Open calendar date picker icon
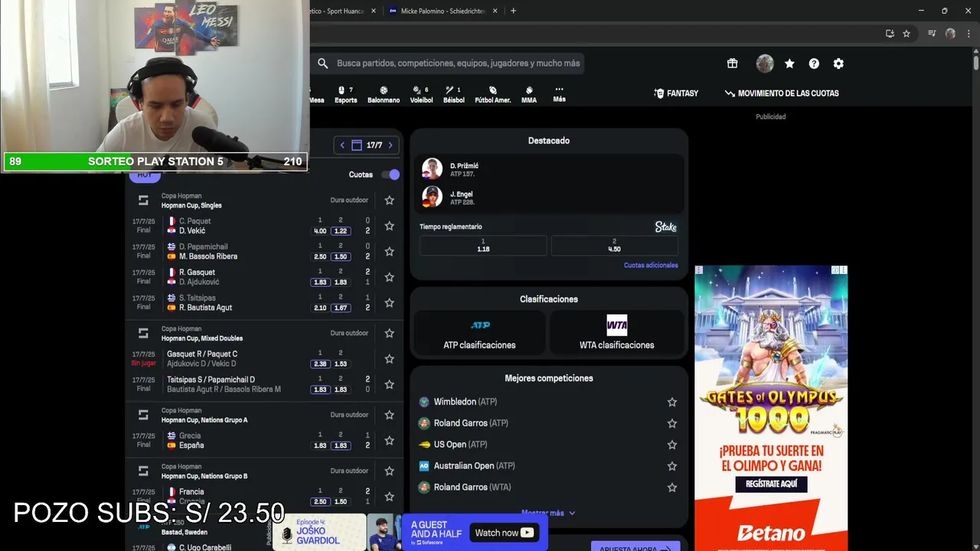This screenshot has width=980, height=551. tap(356, 145)
